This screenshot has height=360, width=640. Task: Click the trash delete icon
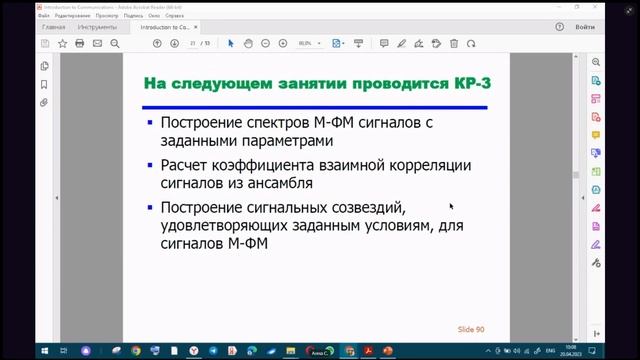pos(454,43)
